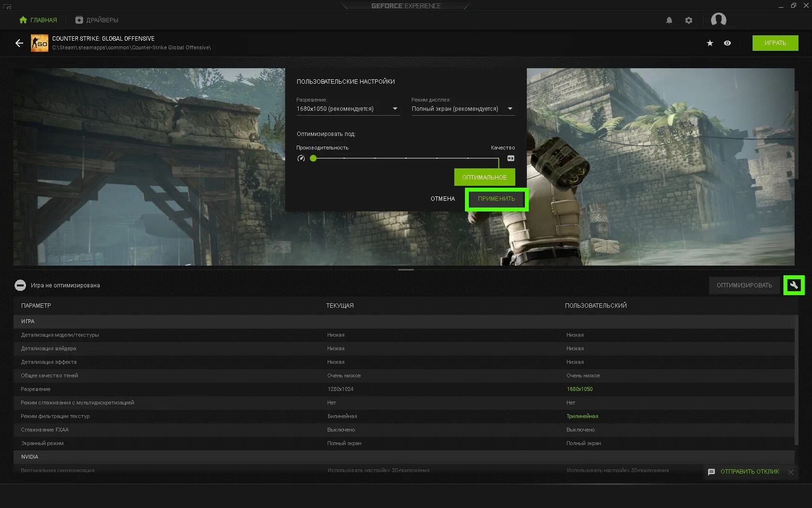Open custom settings wrench icon

click(794, 285)
